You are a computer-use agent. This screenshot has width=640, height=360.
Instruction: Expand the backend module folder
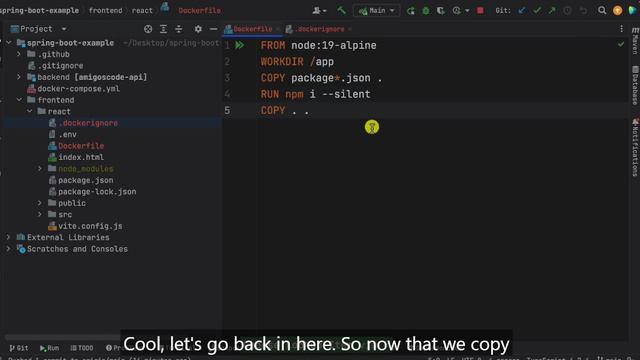point(19,77)
